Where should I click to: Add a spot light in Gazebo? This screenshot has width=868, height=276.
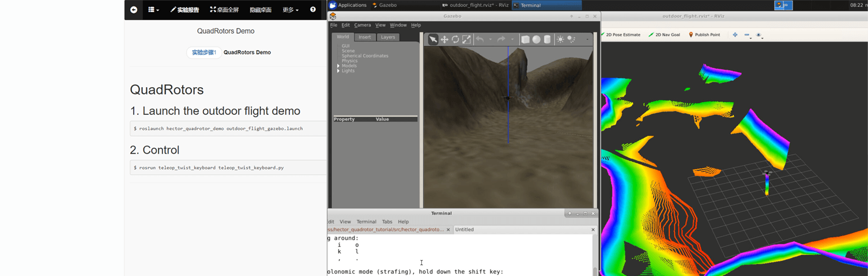coord(571,39)
